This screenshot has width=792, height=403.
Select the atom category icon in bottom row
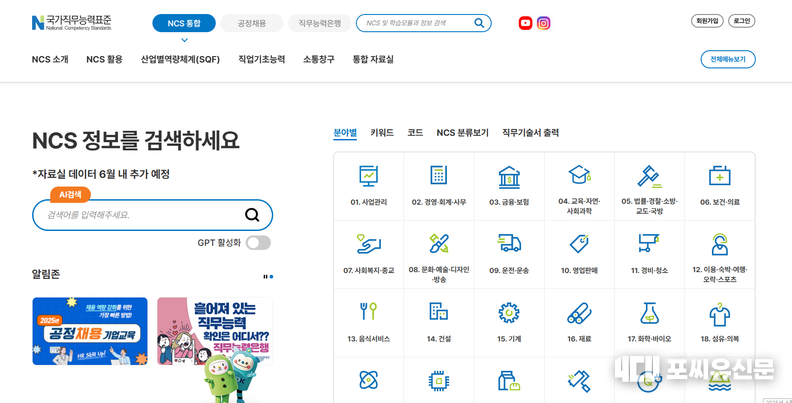368,380
